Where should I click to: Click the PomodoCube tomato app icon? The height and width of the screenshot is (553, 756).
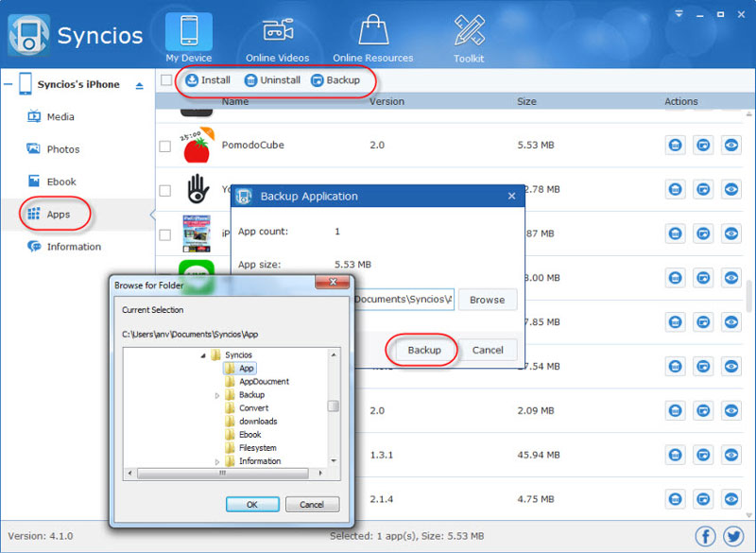click(x=197, y=145)
